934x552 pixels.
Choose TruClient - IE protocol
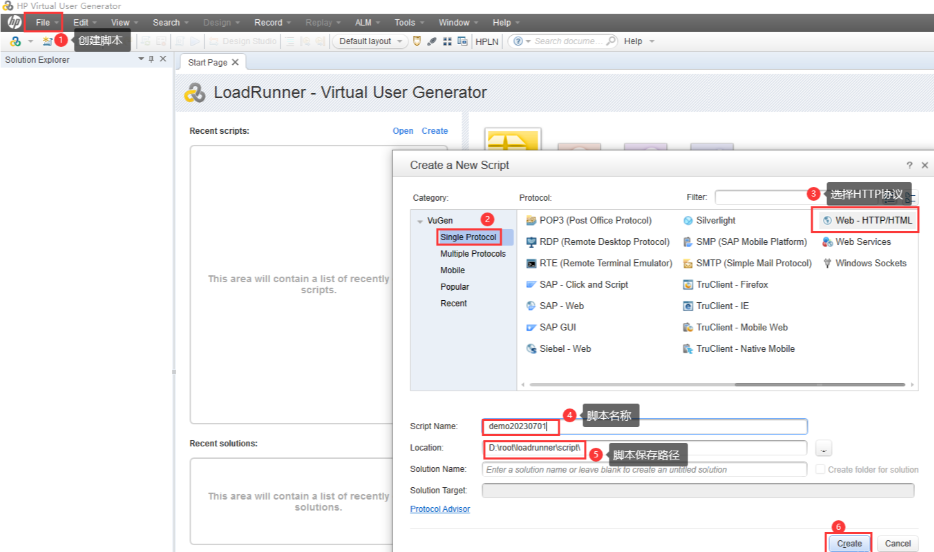[x=716, y=306]
